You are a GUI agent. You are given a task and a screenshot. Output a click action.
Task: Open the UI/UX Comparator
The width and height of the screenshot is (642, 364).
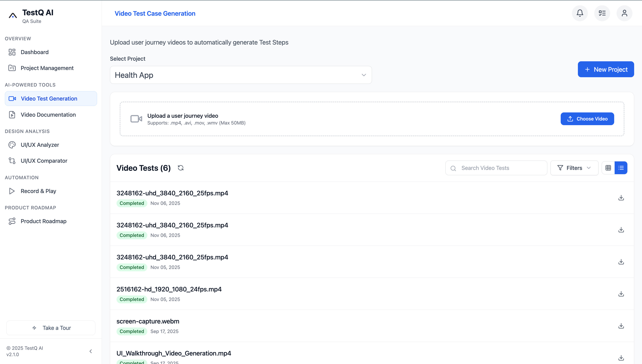point(44,161)
